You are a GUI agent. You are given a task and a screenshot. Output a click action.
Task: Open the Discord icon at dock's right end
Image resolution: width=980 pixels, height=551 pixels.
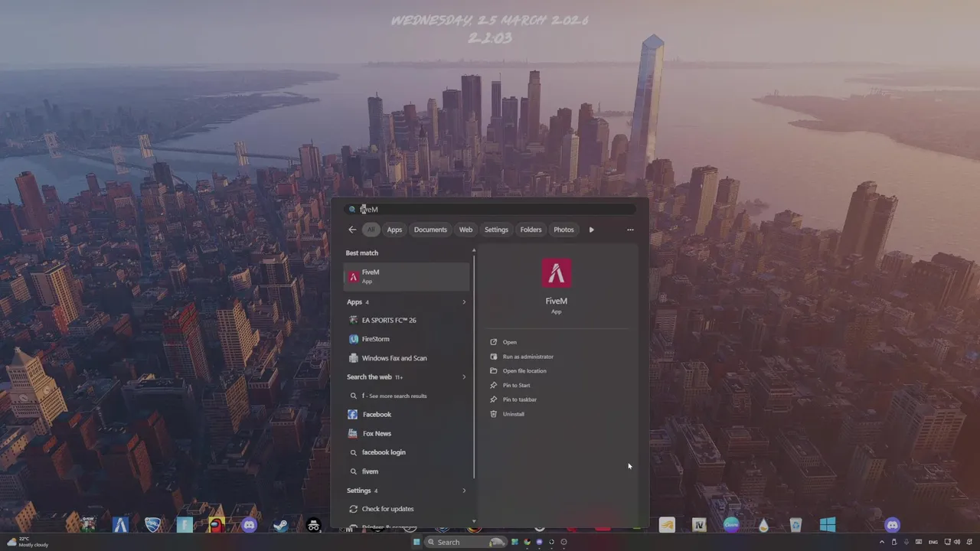[892, 525]
